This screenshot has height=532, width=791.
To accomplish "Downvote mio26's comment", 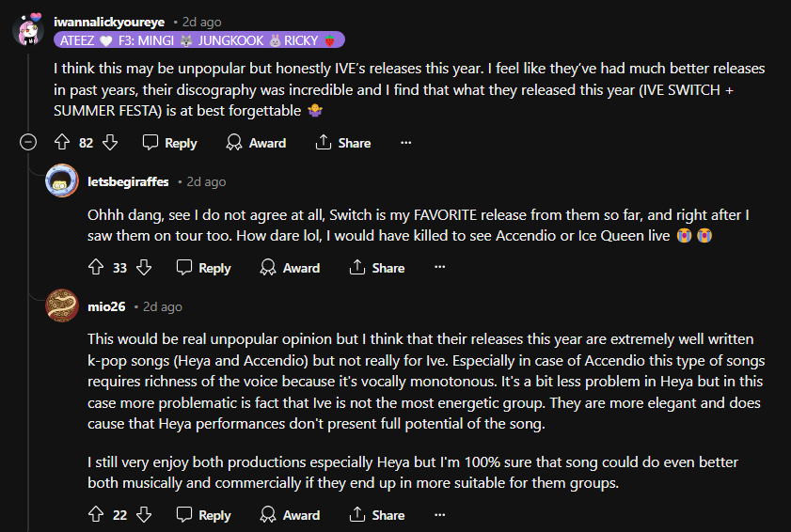I will pyautogui.click(x=144, y=515).
